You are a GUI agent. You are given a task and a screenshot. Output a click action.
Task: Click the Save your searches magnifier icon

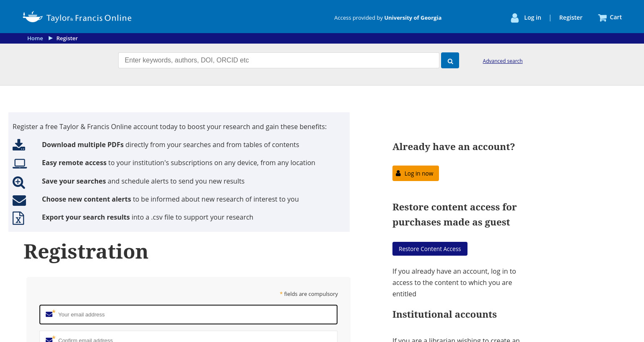(x=19, y=182)
